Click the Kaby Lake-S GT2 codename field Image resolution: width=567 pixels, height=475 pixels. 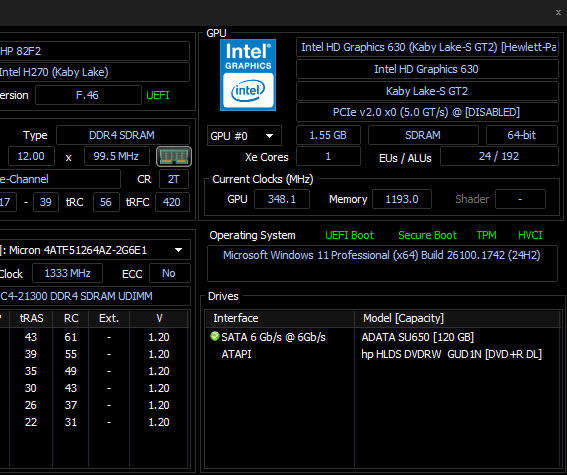[427, 90]
